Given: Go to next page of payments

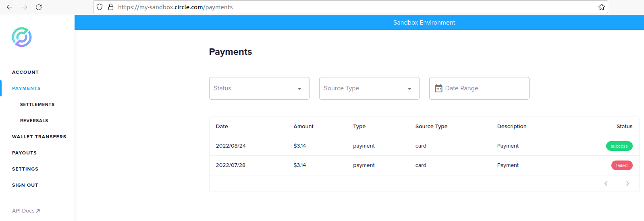Looking at the screenshot, I should [627, 183].
